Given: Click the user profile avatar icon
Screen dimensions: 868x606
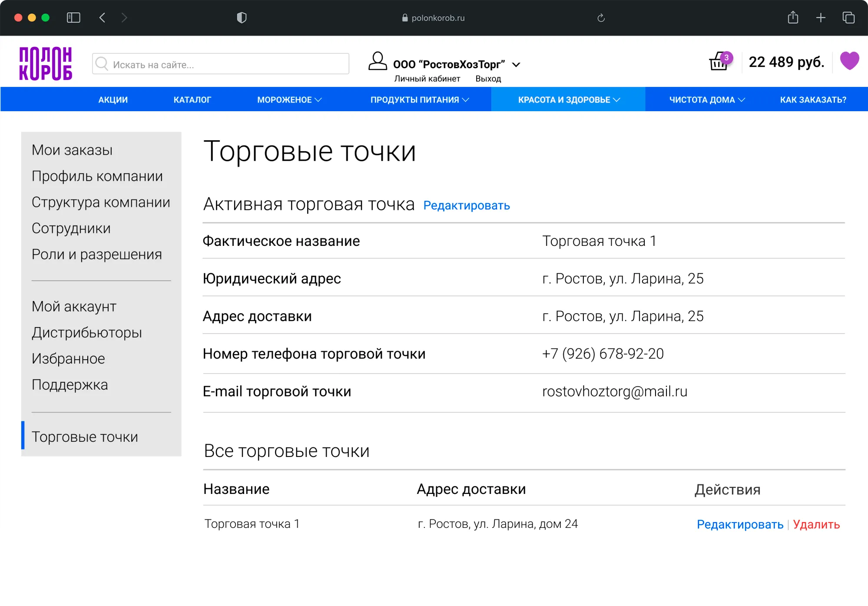Looking at the screenshot, I should [378, 61].
